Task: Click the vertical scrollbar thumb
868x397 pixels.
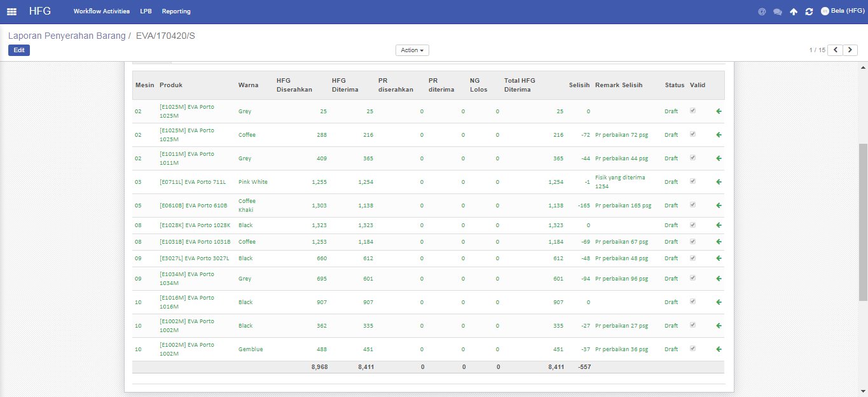Action: [x=863, y=221]
